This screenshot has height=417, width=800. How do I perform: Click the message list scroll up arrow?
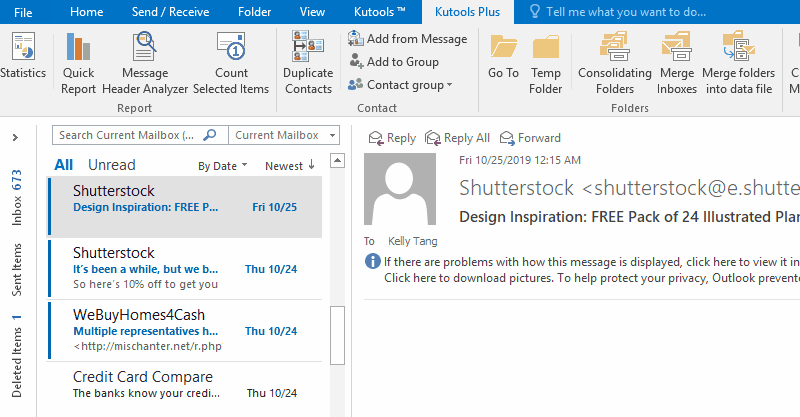[x=337, y=161]
